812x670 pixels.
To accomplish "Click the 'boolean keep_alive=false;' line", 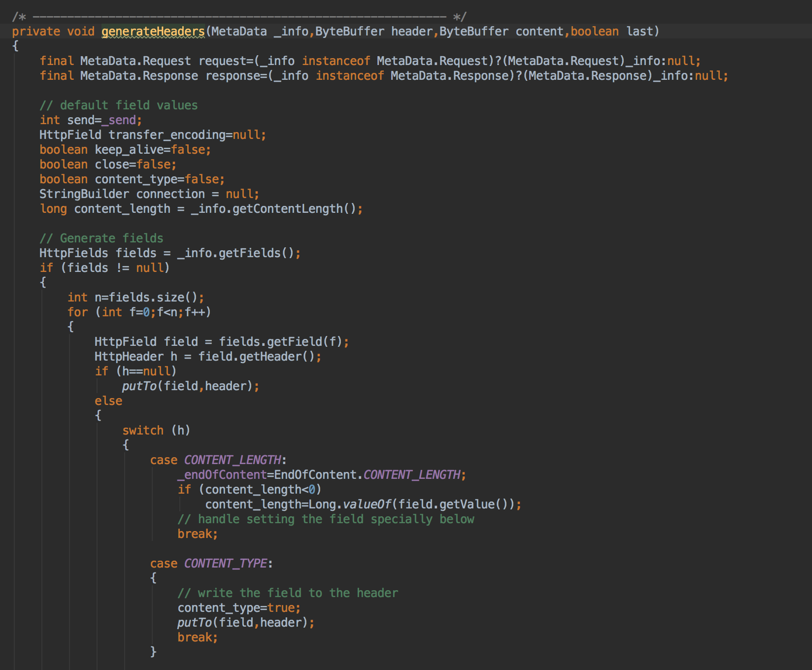I will 125,150.
